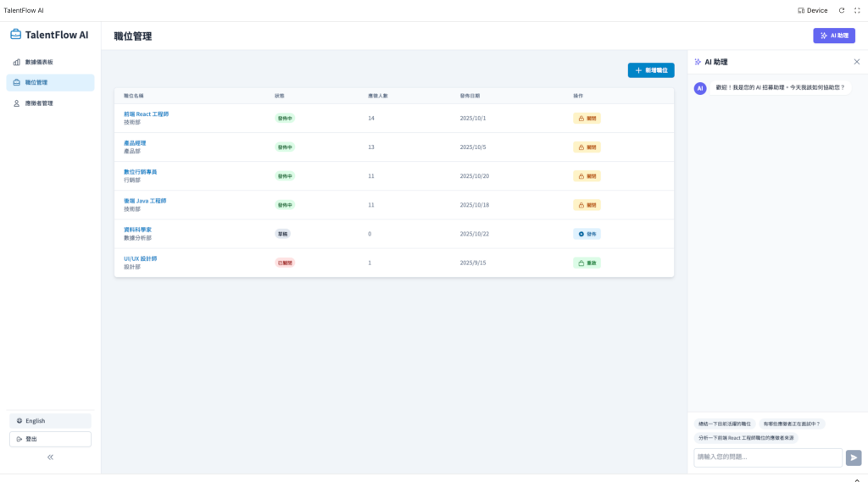The width and height of the screenshot is (868, 488).
Task: Open the Device preview selector
Action: [812, 10]
